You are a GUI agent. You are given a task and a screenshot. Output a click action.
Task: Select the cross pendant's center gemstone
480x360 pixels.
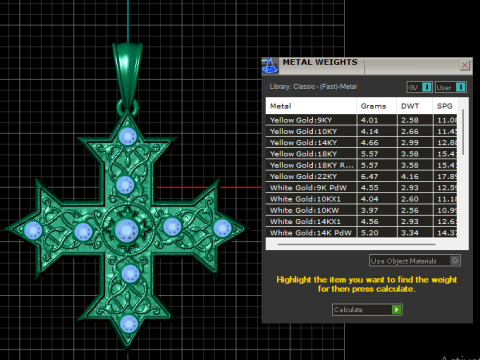coord(126,231)
